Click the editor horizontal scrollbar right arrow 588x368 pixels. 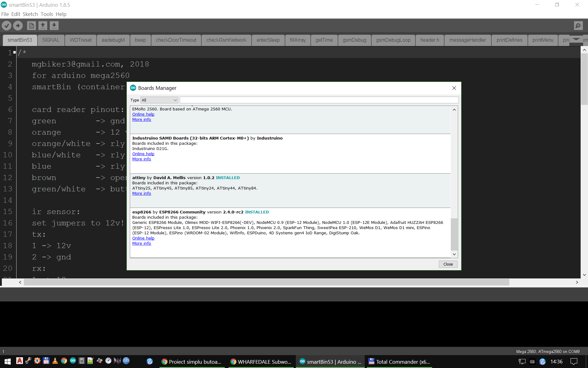(x=577, y=282)
